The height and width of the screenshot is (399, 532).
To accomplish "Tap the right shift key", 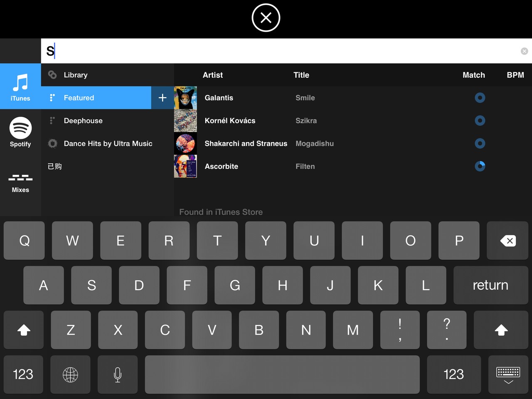I will coord(501,330).
